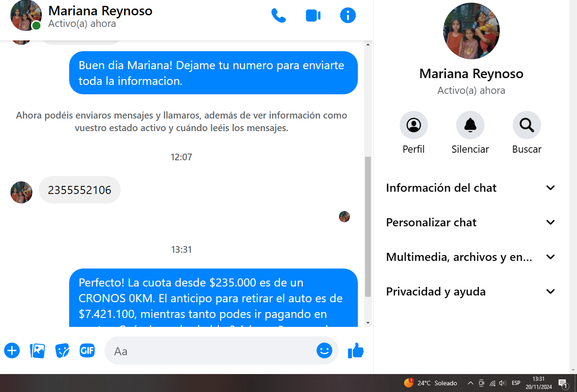Expand Información del chat section

[x=471, y=188]
